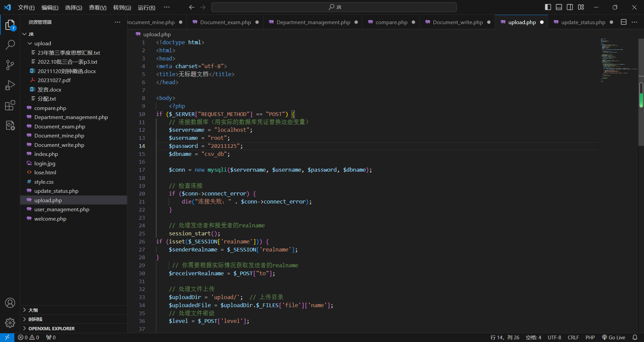Click the UTF-8 encoding indicator
The image size is (644, 342).
(x=554, y=337)
